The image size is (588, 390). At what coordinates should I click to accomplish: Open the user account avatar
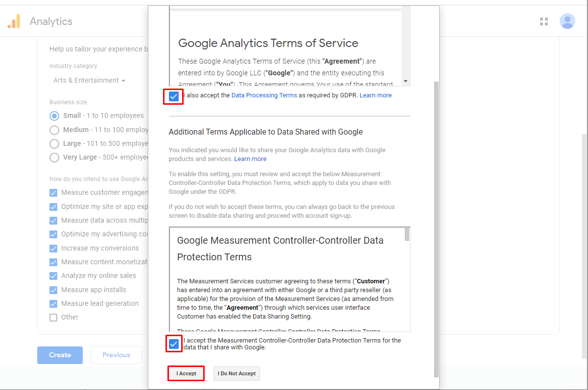pos(567,21)
